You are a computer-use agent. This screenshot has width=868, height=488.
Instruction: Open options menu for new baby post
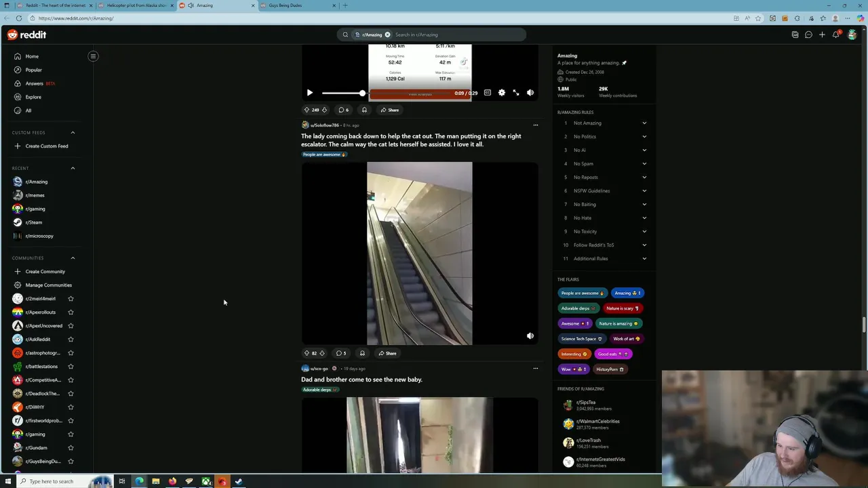(x=536, y=369)
